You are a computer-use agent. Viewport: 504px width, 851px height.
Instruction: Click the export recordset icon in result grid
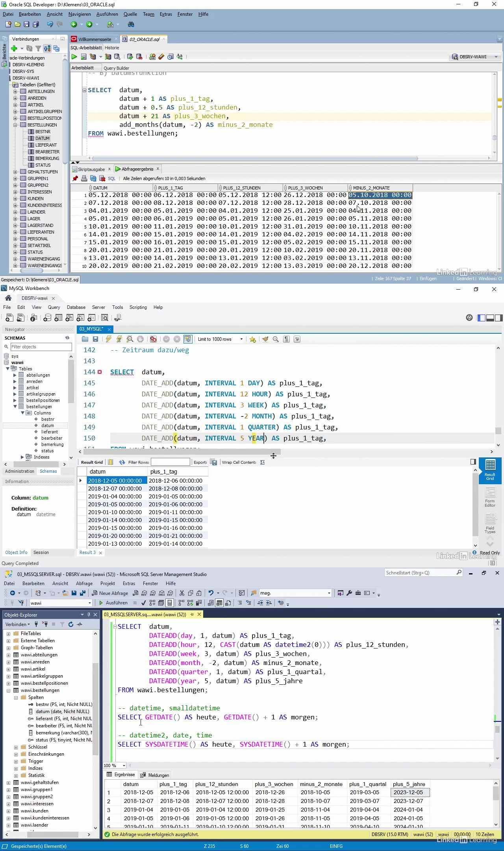pyautogui.click(x=213, y=462)
